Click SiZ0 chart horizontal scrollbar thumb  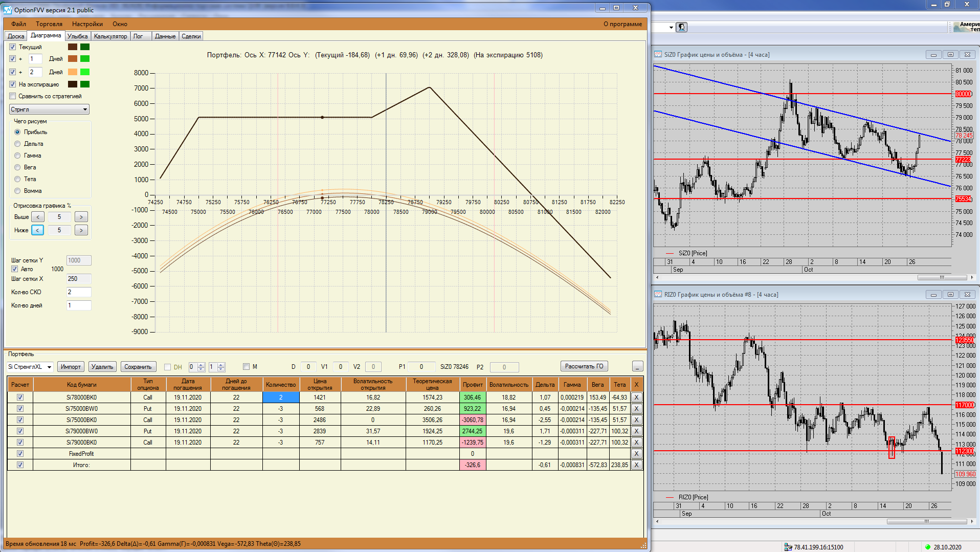pyautogui.click(x=942, y=278)
